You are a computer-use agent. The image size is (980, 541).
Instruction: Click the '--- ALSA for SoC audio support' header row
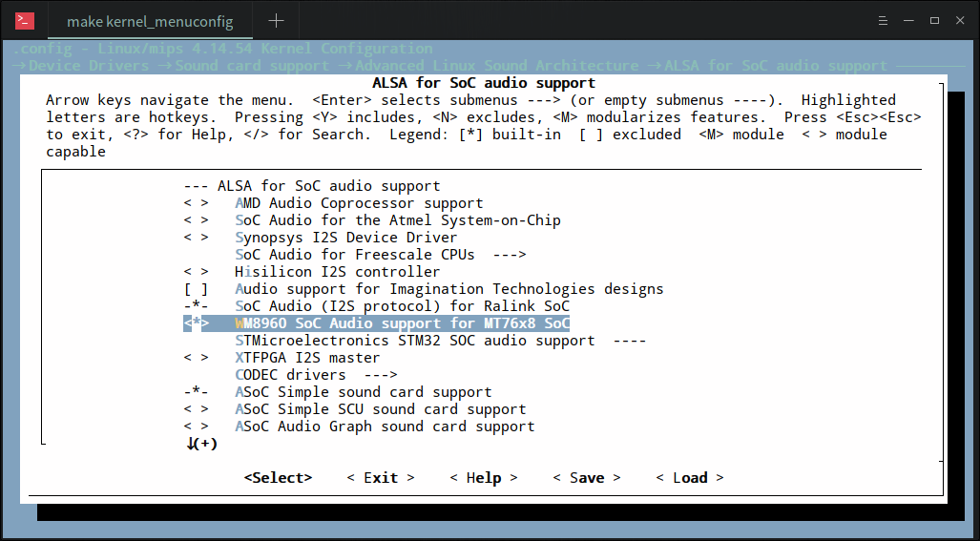[312, 186]
